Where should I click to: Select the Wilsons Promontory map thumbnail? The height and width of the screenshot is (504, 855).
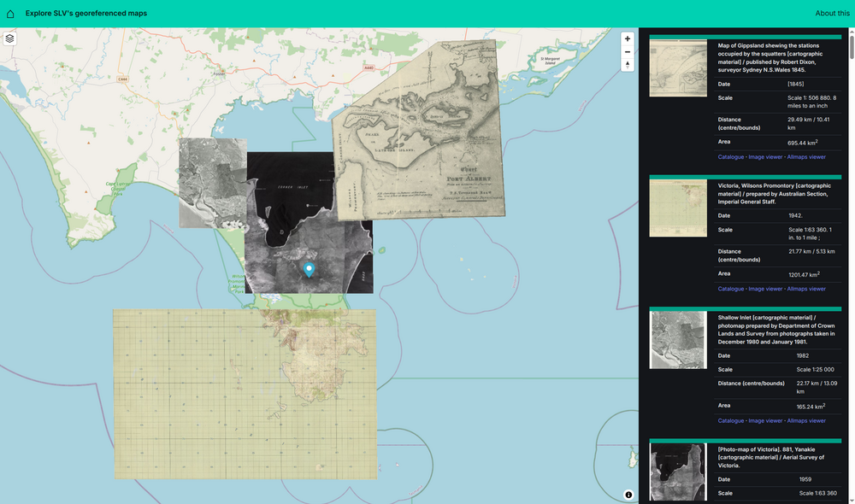678,208
